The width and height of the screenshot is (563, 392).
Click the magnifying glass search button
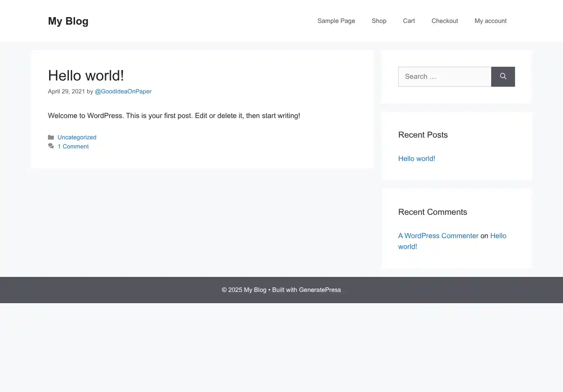tap(503, 77)
